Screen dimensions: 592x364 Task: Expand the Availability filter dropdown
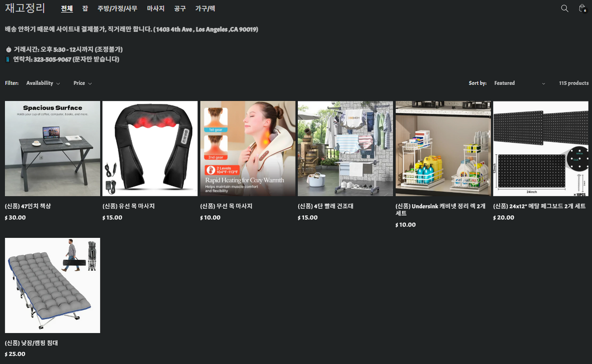[43, 83]
